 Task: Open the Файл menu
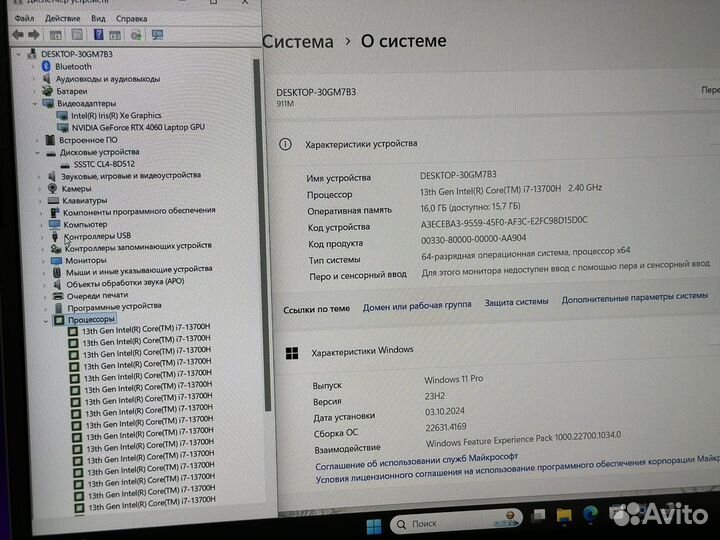(24, 18)
